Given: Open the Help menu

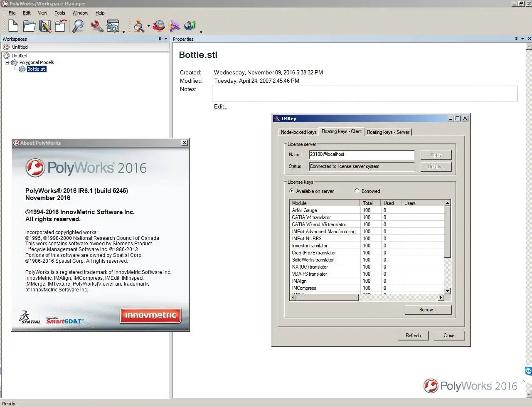Looking at the screenshot, I should 100,13.
